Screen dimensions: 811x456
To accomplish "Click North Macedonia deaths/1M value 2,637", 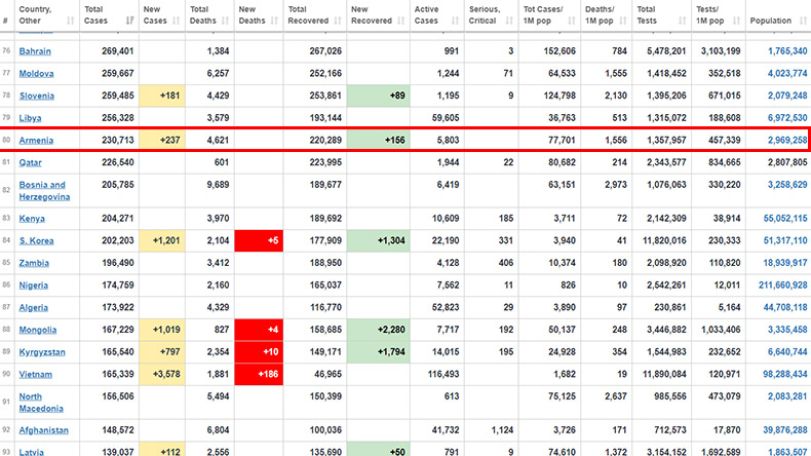I will 615,397.
